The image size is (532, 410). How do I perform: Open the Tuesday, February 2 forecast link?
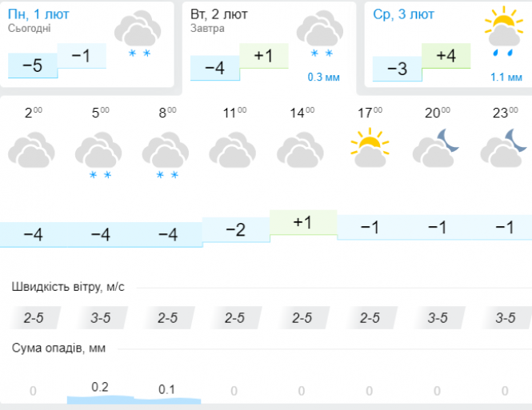(219, 14)
